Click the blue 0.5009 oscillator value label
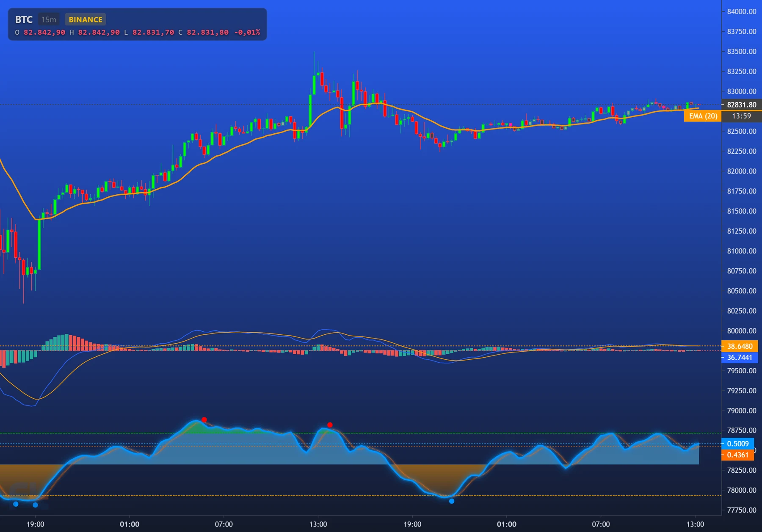 coord(738,444)
